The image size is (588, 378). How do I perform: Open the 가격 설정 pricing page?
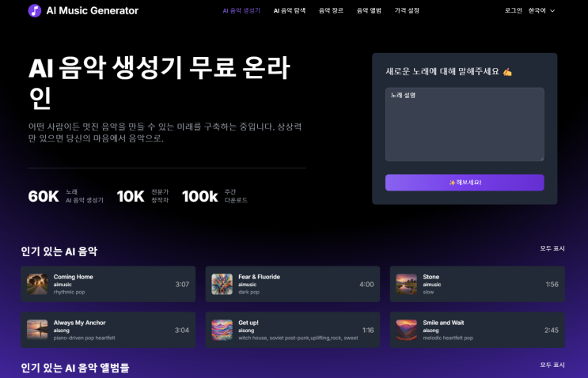[x=407, y=11]
